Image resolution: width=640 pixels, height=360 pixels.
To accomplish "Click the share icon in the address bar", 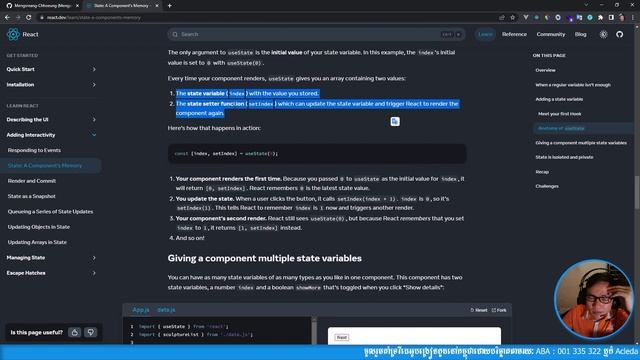I will pyautogui.click(x=502, y=18).
